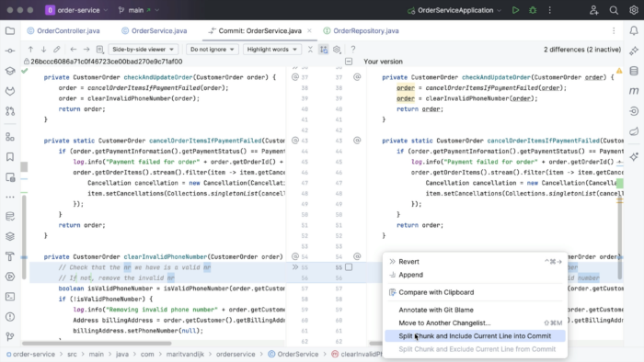Click the left pane horizontal scrollbar

click(x=97, y=343)
